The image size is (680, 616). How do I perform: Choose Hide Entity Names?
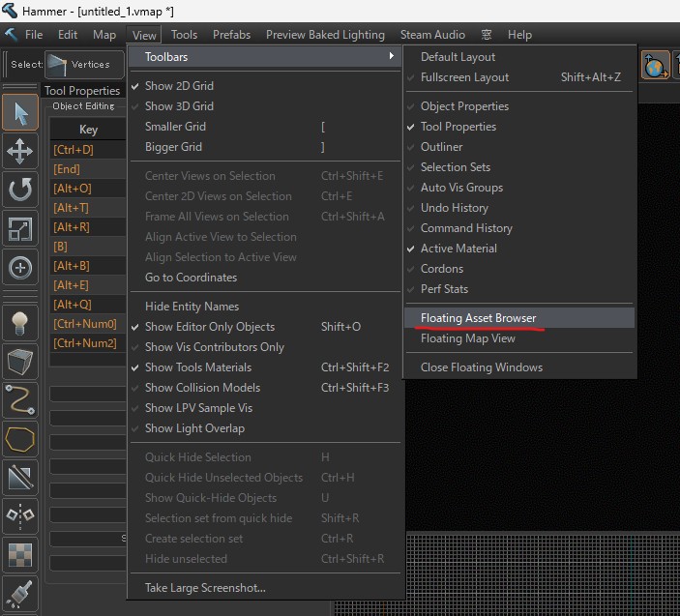tap(265, 307)
